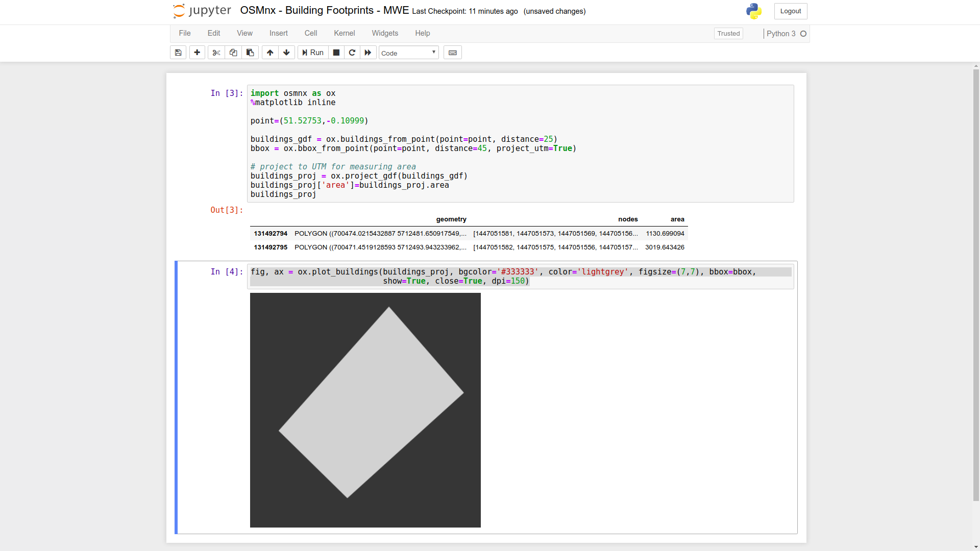This screenshot has width=980, height=551.
Task: Check kernel status via the Python 3 indicator
Action: point(785,34)
